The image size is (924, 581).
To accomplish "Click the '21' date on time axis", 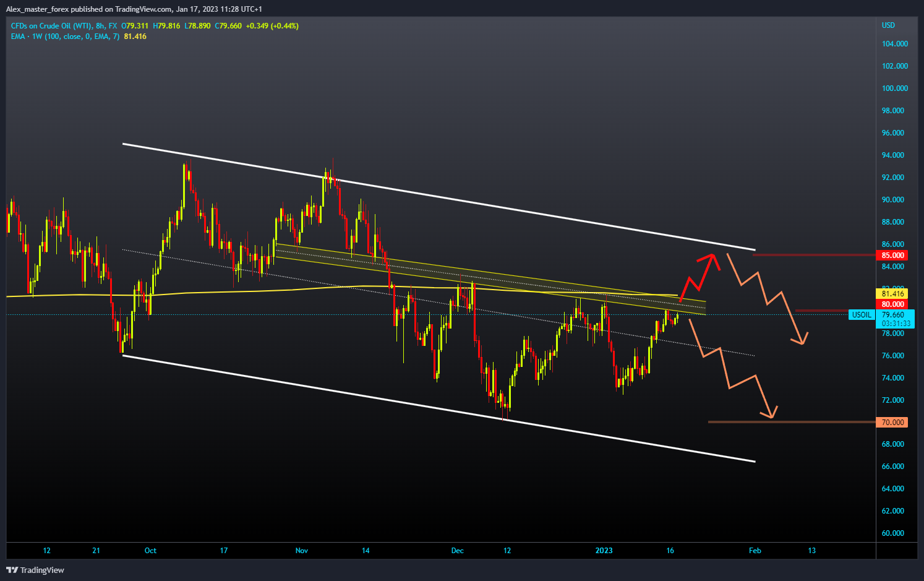I will [96, 551].
